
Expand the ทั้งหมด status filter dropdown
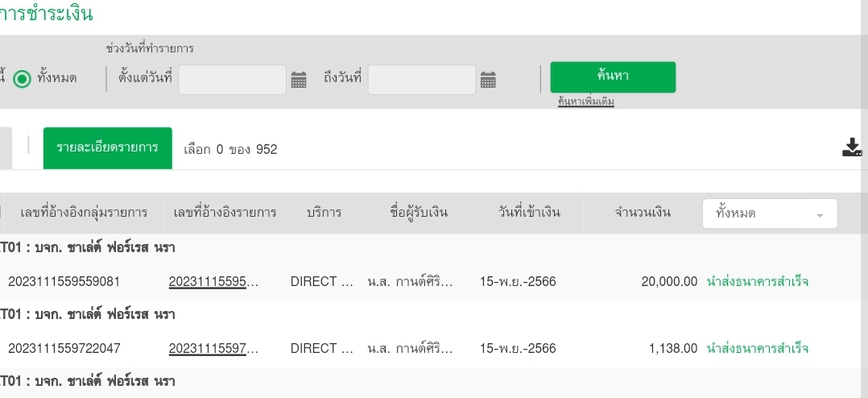click(x=770, y=214)
